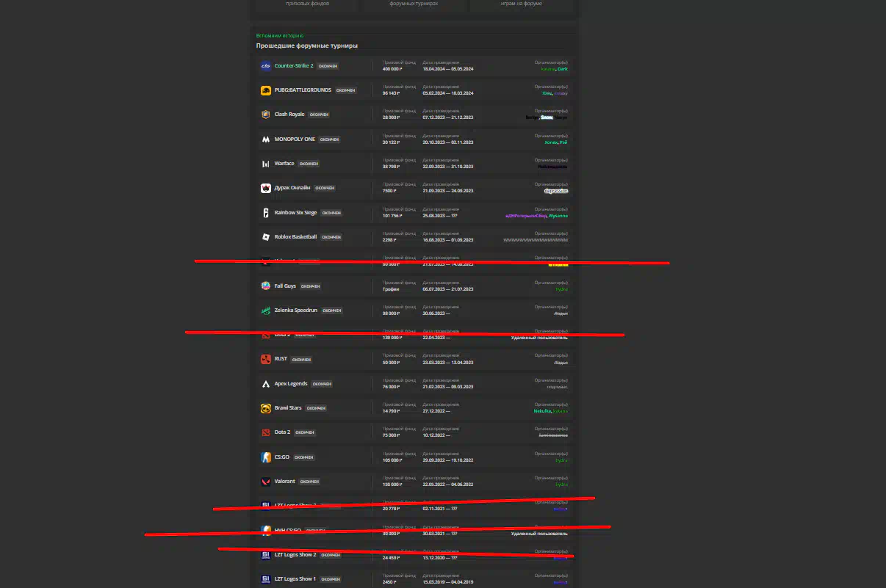The image size is (886, 588).
Task: Click the 2450 ₽ prize value
Action: [389, 582]
